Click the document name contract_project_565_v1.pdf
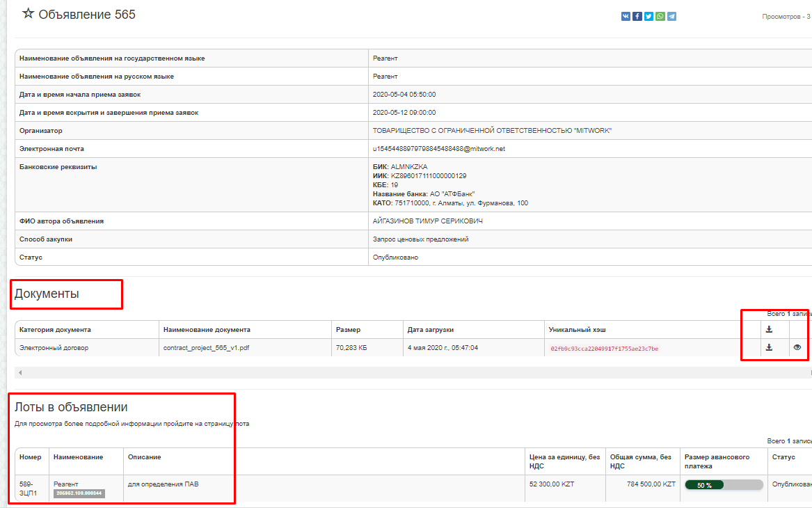The width and height of the screenshot is (812, 508). click(206, 347)
